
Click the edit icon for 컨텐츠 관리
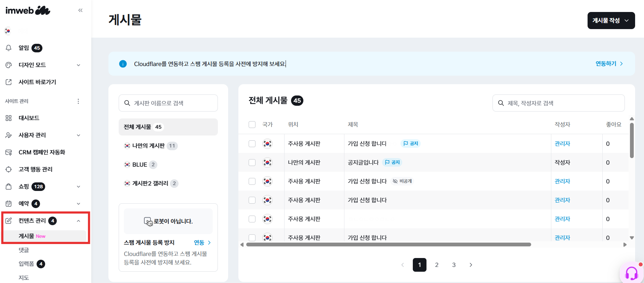click(x=9, y=221)
